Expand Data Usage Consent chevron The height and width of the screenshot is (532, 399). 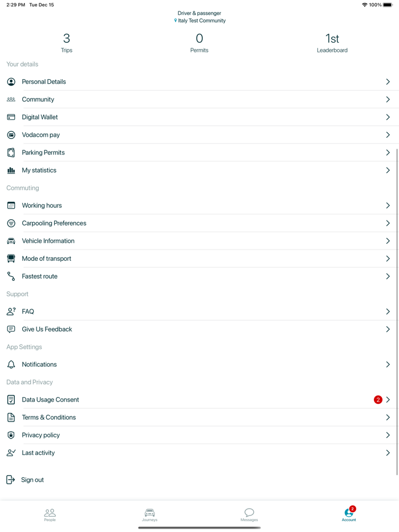point(388,400)
